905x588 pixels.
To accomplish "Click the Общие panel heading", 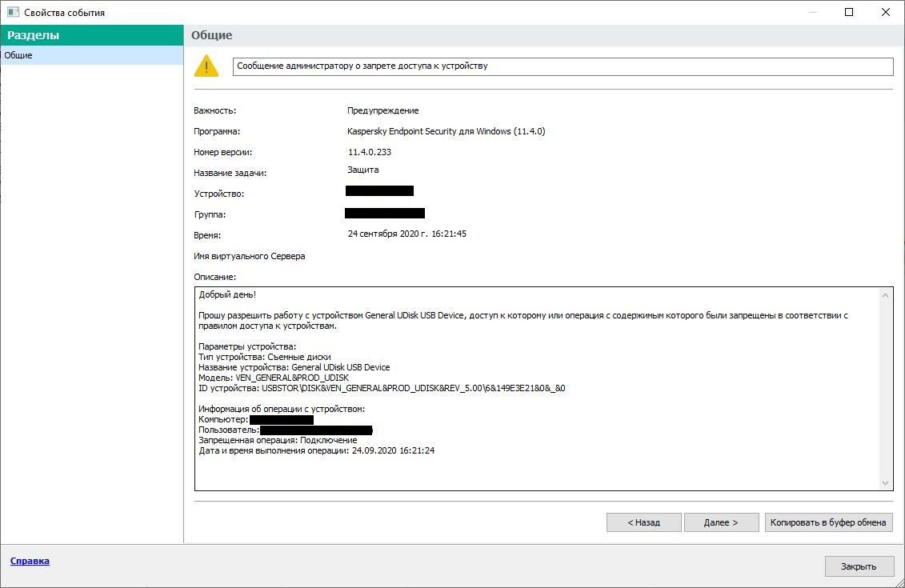I will [x=212, y=35].
